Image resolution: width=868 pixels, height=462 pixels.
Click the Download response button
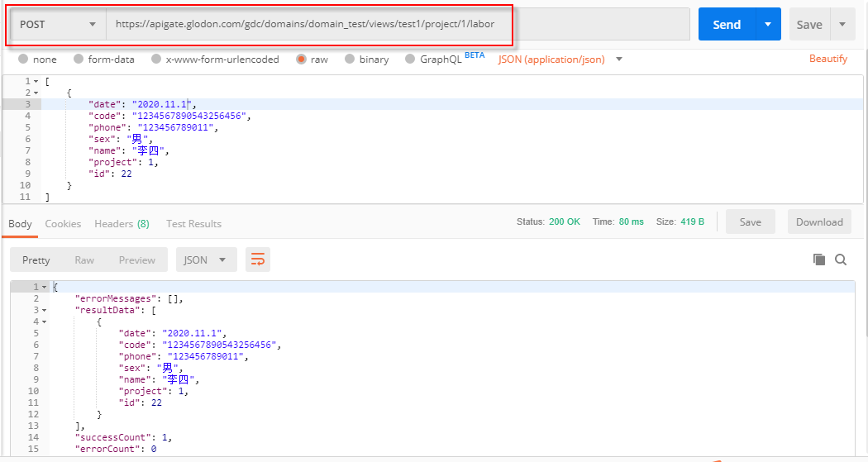point(819,221)
